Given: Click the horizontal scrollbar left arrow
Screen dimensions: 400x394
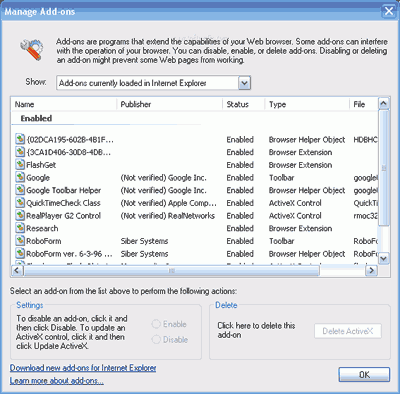Looking at the screenshot, I should 17,270.
